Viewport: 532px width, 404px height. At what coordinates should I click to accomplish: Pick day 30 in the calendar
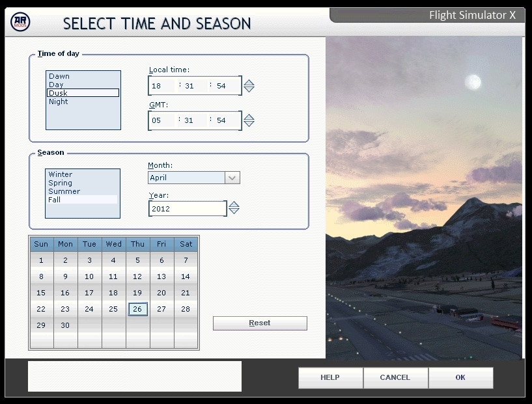point(65,325)
